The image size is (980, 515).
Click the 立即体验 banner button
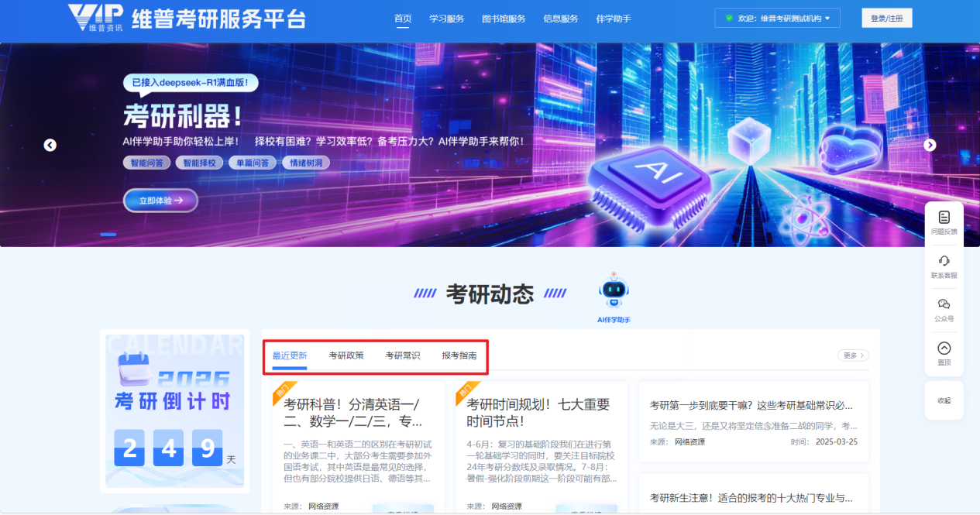point(160,201)
